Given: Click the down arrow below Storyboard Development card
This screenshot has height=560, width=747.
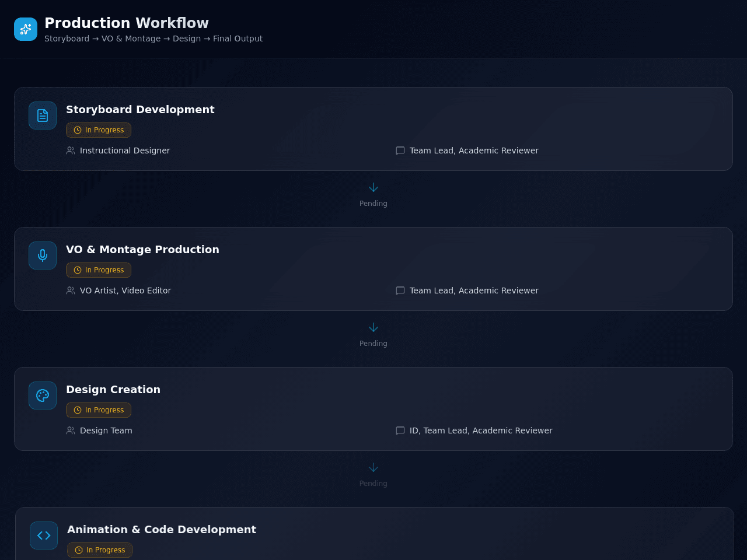Looking at the screenshot, I should click(x=373, y=187).
